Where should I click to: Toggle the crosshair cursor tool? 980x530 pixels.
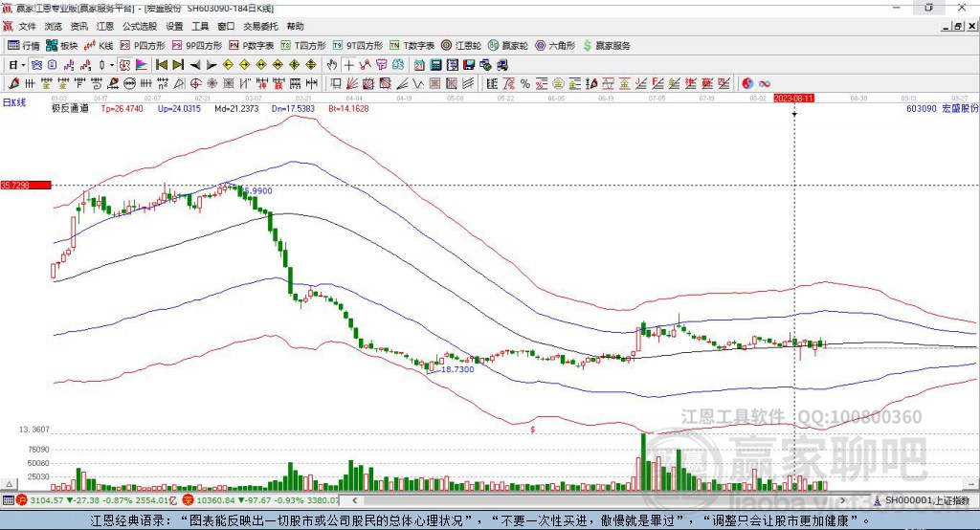(348, 65)
